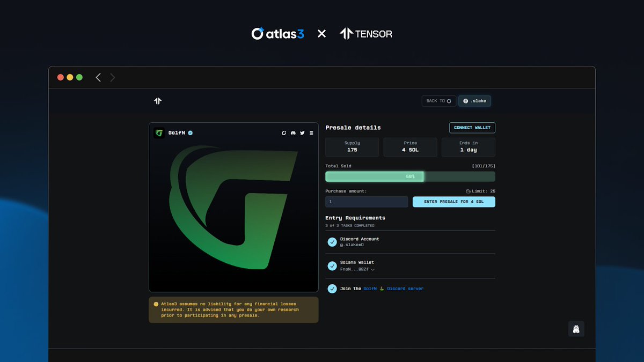
Task: Click the Price 4 SOL stat box
Action: pyautogui.click(x=410, y=147)
